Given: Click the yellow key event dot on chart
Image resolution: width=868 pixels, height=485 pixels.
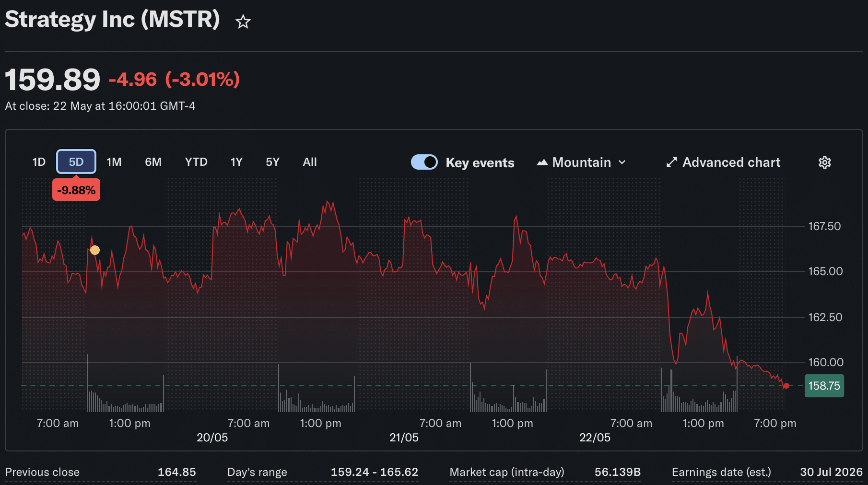Looking at the screenshot, I should click(95, 250).
